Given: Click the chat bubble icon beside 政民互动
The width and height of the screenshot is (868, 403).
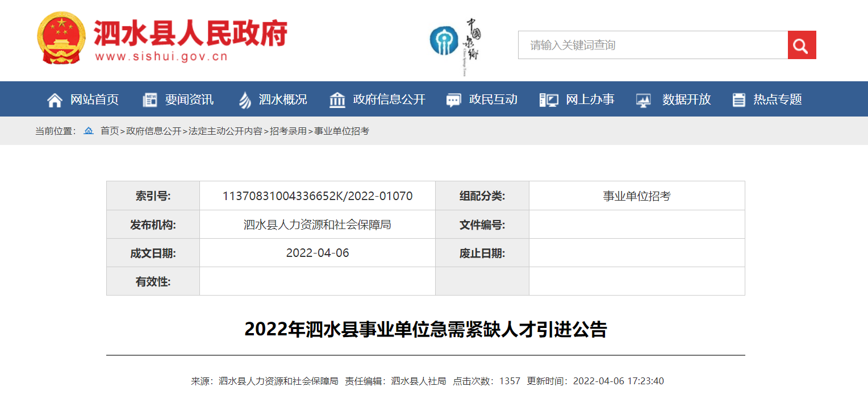Looking at the screenshot, I should [454, 100].
